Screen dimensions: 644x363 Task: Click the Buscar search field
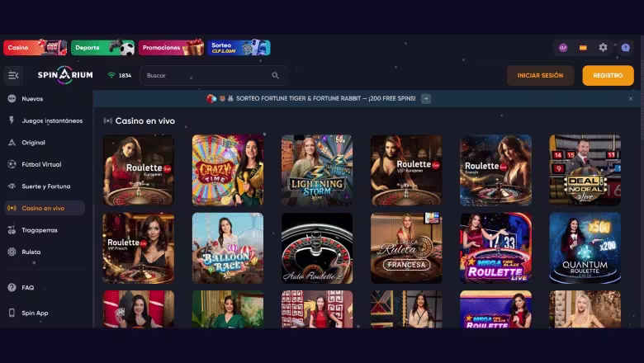tap(214, 75)
